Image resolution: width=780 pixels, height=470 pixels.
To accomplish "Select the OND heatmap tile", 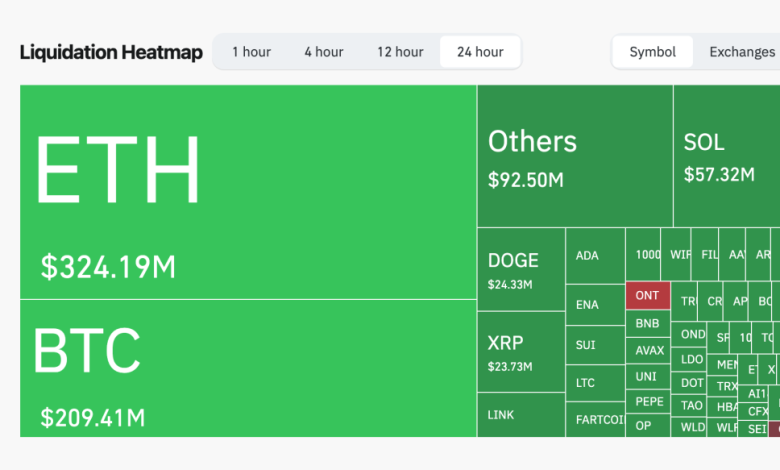I will (688, 334).
